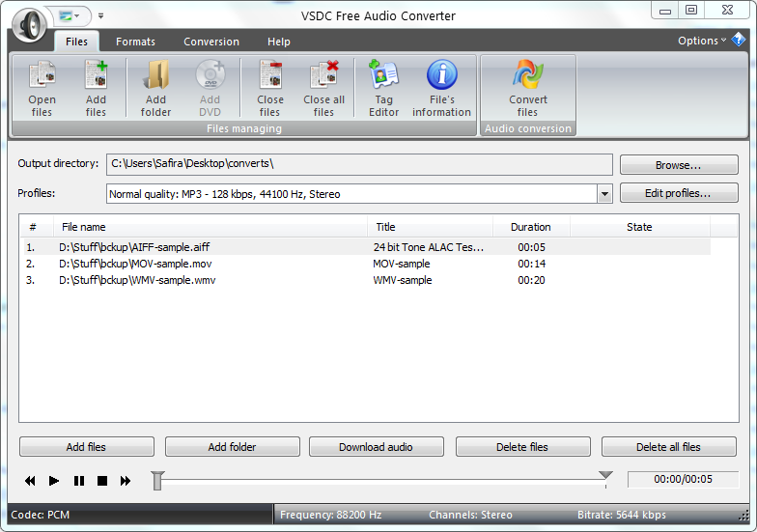757x532 pixels.
Task: Click the MOV-sample title cell
Action: (402, 264)
